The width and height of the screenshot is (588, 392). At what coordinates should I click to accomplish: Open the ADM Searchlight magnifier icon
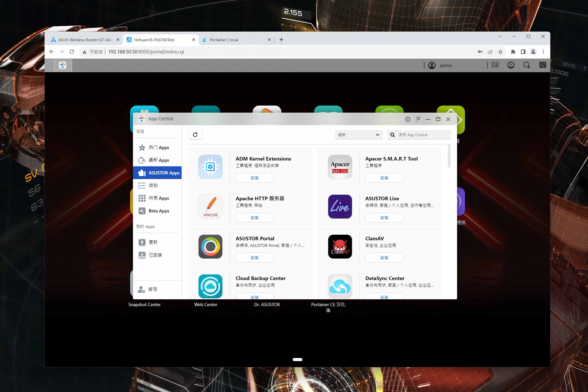pos(526,65)
